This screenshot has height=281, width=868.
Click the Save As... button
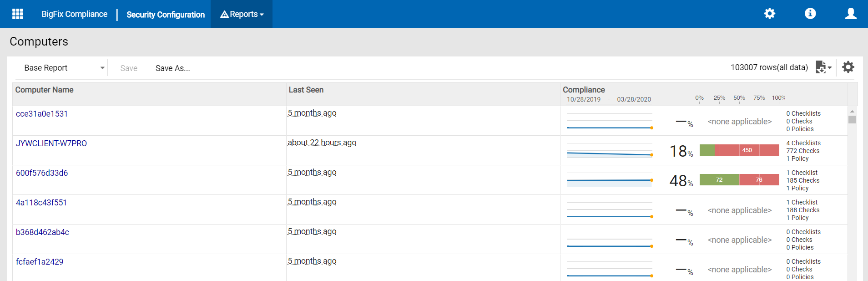pyautogui.click(x=172, y=68)
